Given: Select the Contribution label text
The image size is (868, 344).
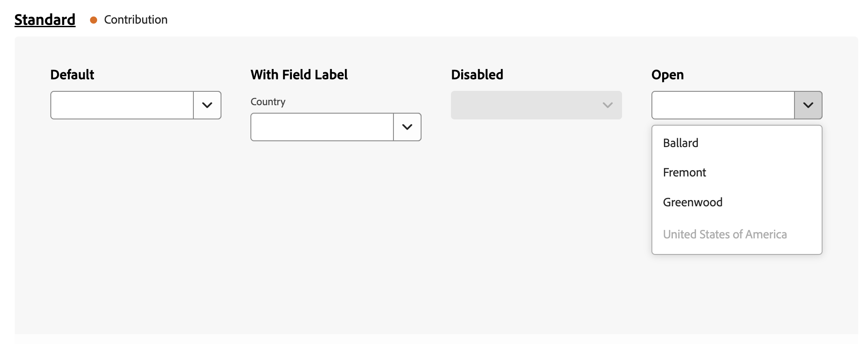Looking at the screenshot, I should [x=136, y=20].
